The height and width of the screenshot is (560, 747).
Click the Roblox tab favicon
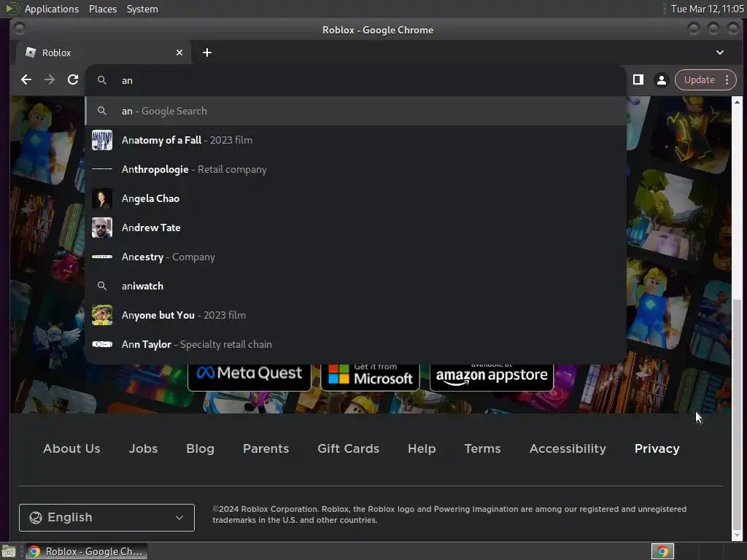coord(31,52)
